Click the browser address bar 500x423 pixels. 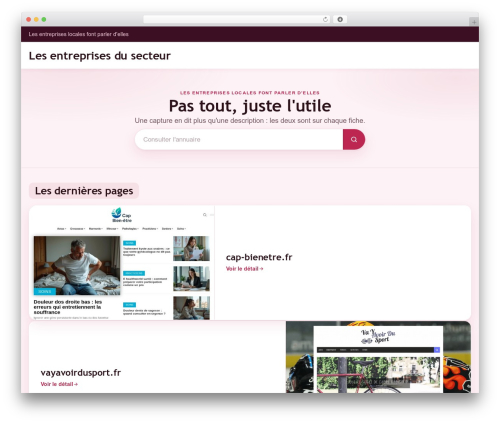[x=236, y=19]
